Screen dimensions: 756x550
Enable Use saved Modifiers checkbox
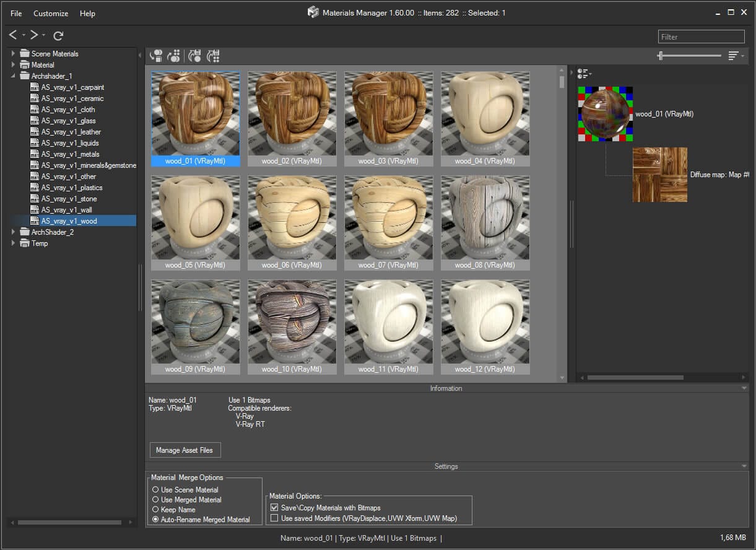click(x=274, y=518)
